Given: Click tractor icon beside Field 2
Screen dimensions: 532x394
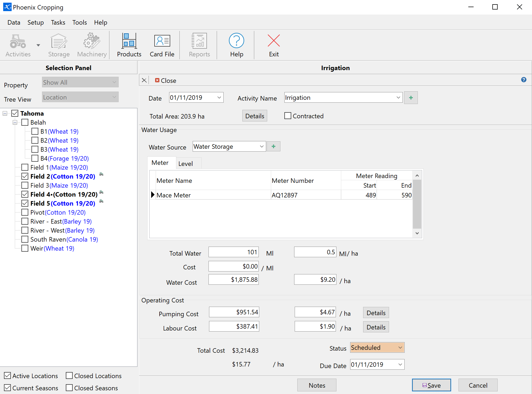Looking at the screenshot, I should [101, 174].
